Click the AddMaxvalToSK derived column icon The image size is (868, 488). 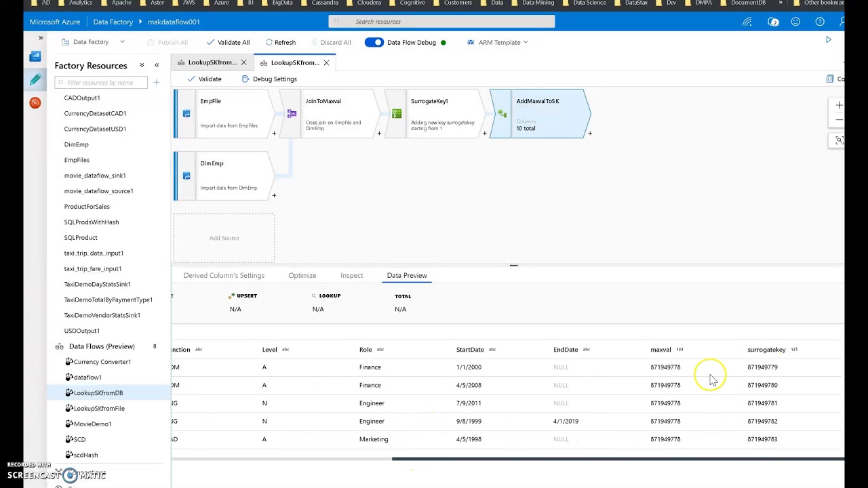pyautogui.click(x=502, y=114)
